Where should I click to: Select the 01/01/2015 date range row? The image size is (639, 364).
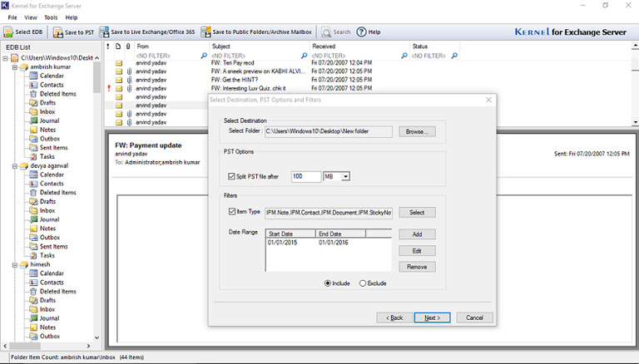click(329, 243)
